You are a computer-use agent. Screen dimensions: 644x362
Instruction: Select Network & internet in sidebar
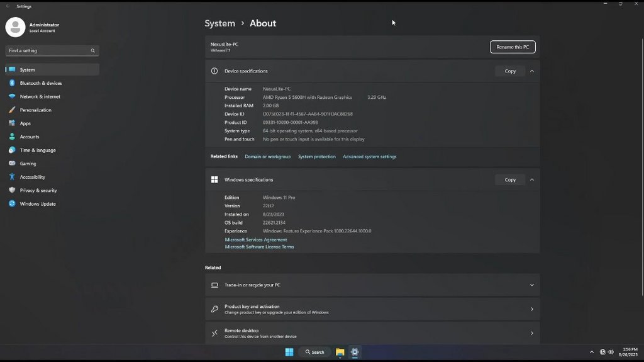(x=52, y=96)
